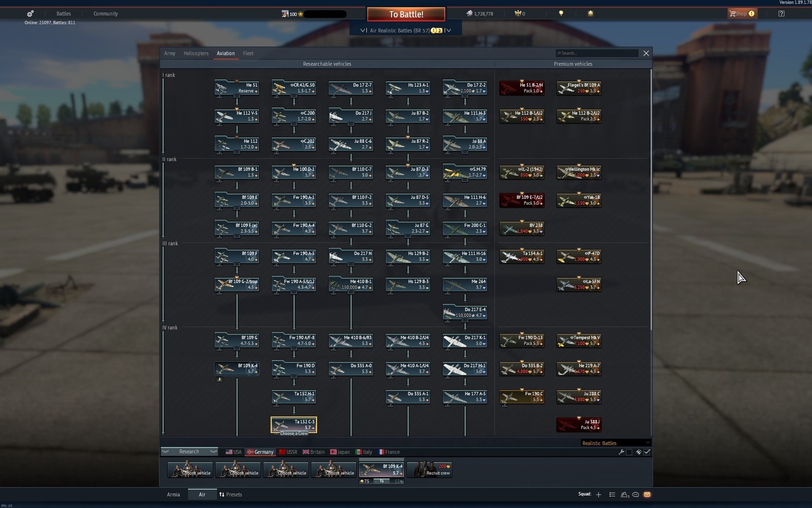The width and height of the screenshot is (812, 508).
Task: Select the Fw 190 A-5 aircraft
Action: pos(294,256)
